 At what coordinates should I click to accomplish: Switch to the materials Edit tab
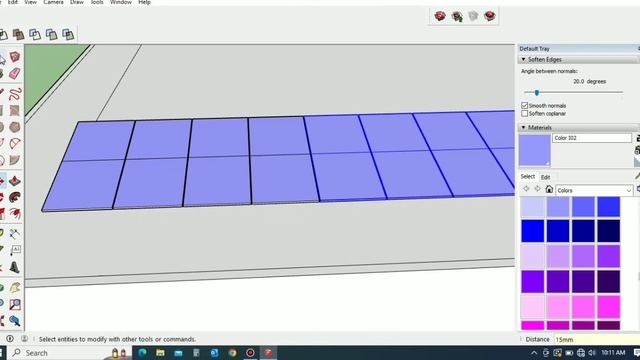(x=545, y=177)
